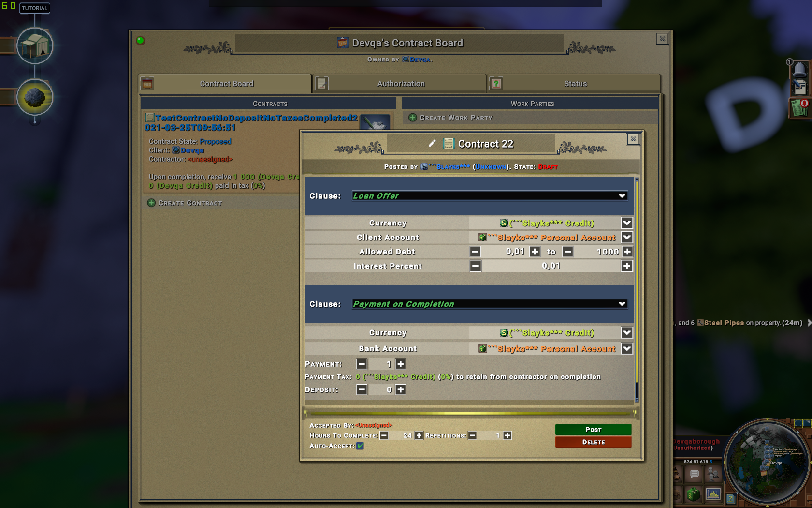Image resolution: width=812 pixels, height=508 pixels.
Task: Decrease the Interest Percent value
Action: 476,266
